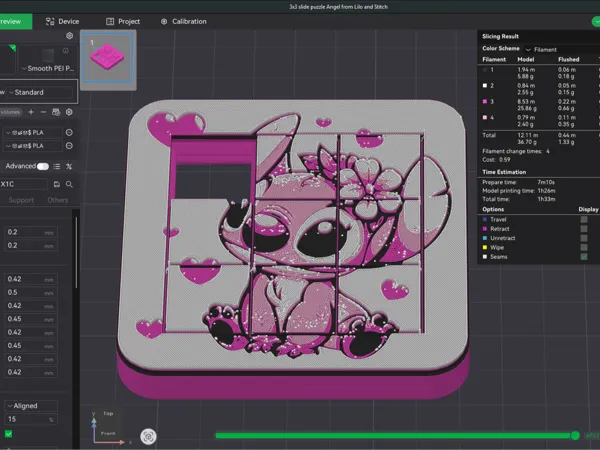Click the layer progress slider handle
This screenshot has height=450, width=600.
(575, 435)
